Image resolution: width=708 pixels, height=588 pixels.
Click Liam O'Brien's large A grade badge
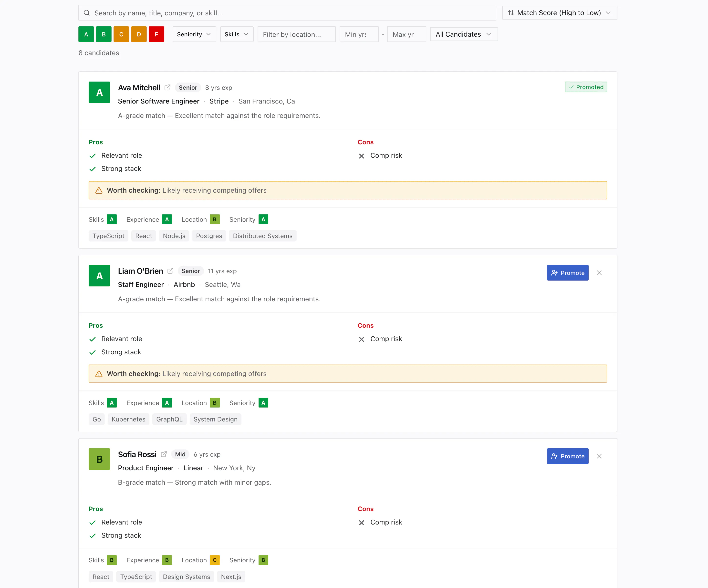click(99, 276)
